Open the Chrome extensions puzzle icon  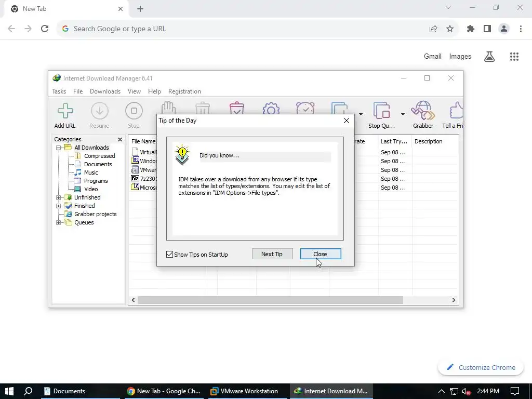471,29
